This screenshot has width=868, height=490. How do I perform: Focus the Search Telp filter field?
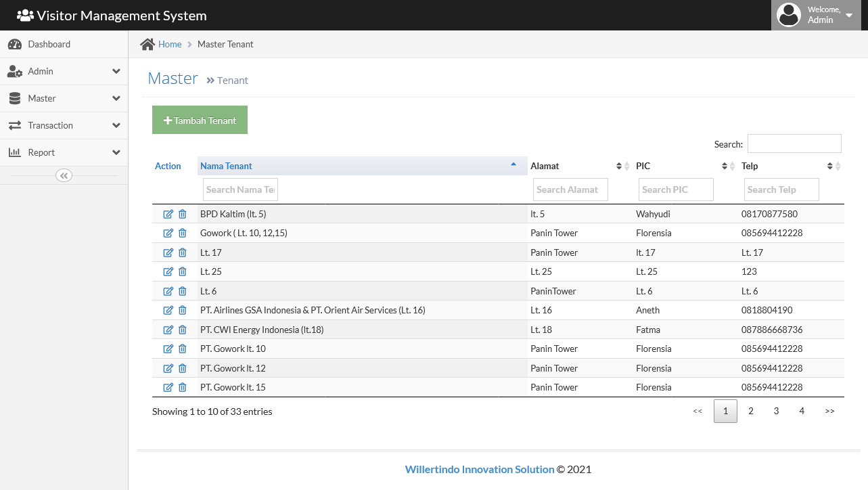point(781,190)
